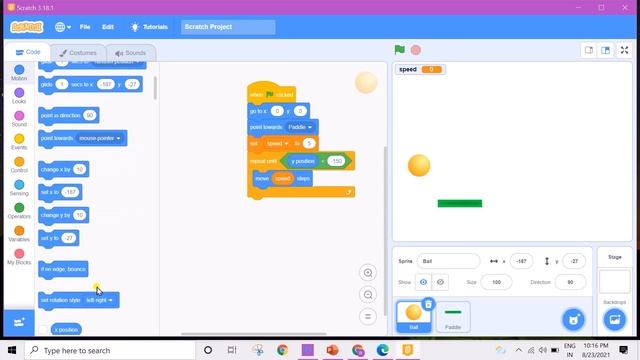Enter full screen stage mode

click(x=624, y=50)
